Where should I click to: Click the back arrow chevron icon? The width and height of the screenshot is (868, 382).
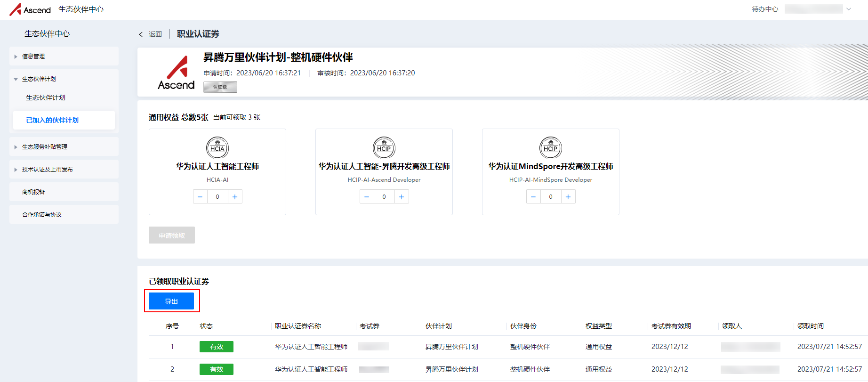(x=141, y=34)
